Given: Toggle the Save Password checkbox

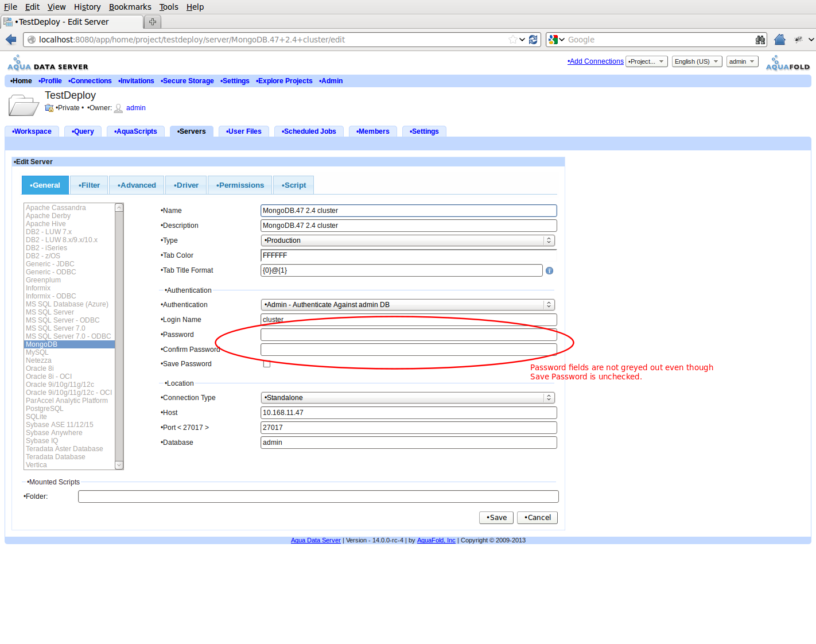Looking at the screenshot, I should (267, 364).
